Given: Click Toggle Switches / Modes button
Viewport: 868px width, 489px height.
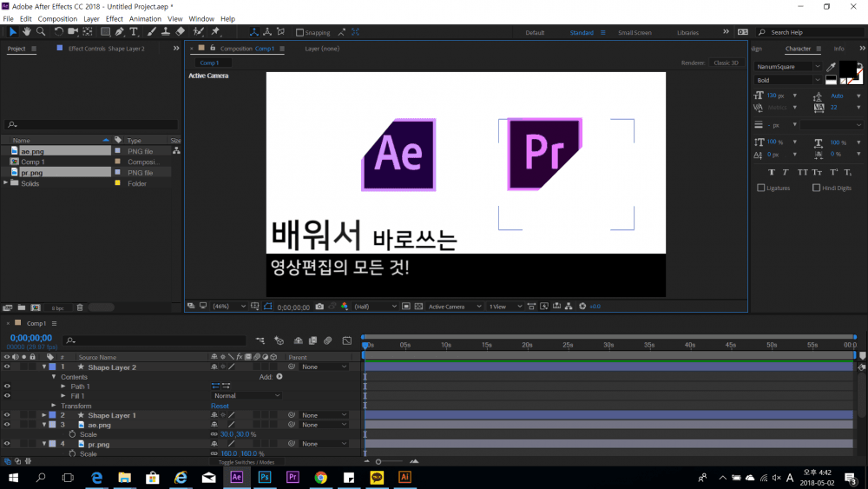Looking at the screenshot, I should 246,462.
